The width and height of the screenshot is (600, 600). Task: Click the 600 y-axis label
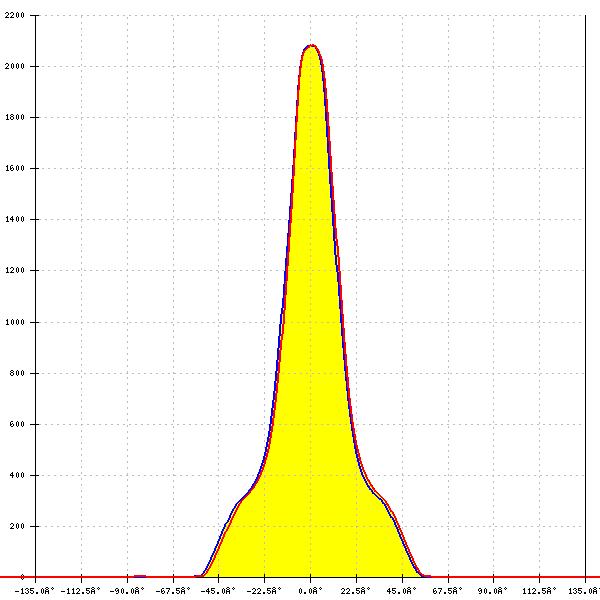click(17, 424)
